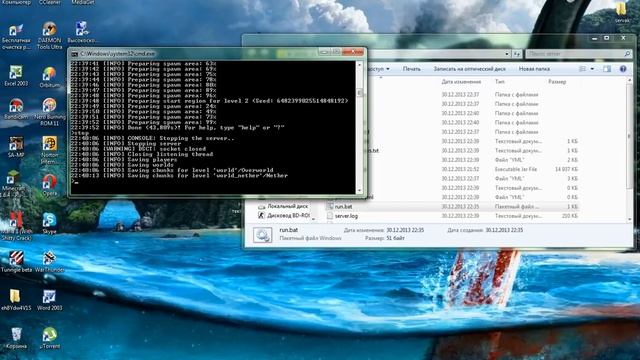This screenshot has height=360, width=640.
Task: Click the Executable Jar File type cell
Action: click(x=516, y=169)
